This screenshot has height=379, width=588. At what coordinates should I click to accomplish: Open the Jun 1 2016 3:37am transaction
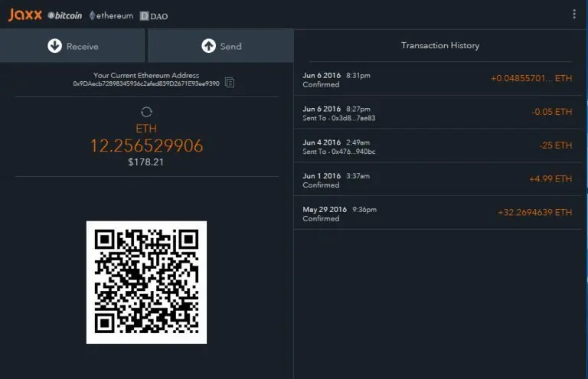pos(438,179)
